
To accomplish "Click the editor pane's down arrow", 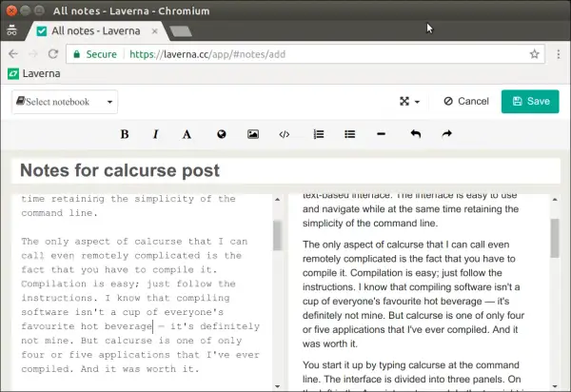I will (x=278, y=386).
